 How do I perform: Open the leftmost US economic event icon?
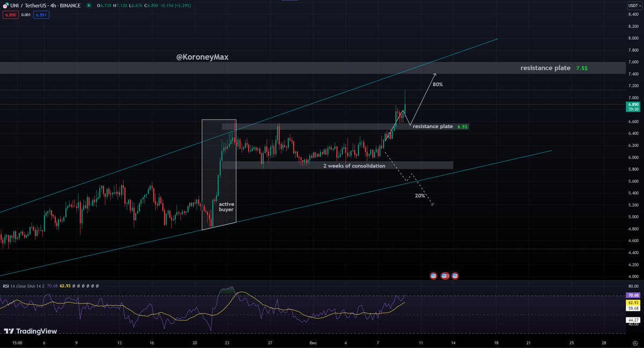click(x=434, y=276)
